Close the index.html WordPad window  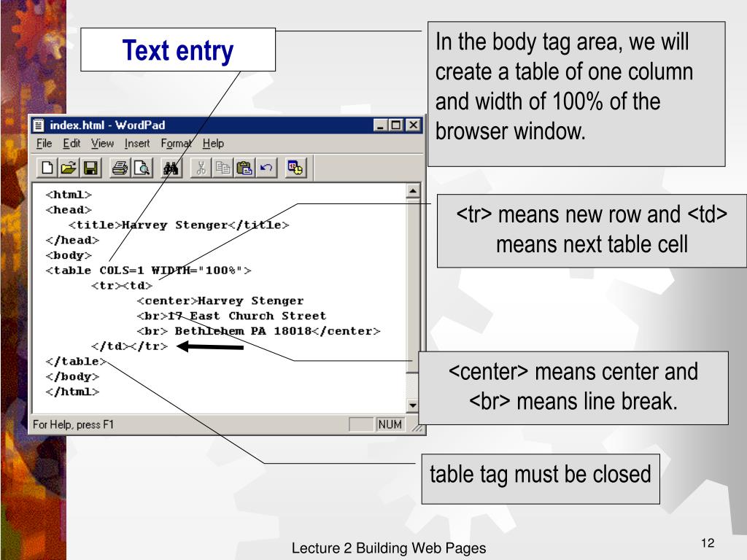[414, 125]
